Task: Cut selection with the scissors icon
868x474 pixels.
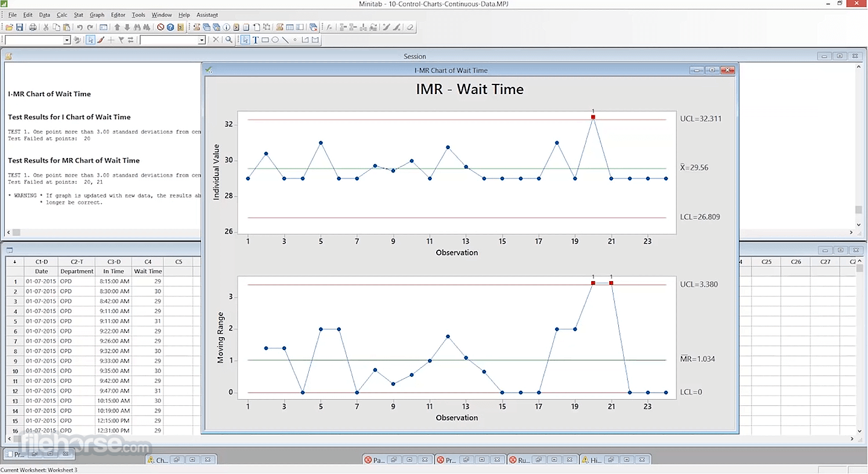Action: [46, 27]
